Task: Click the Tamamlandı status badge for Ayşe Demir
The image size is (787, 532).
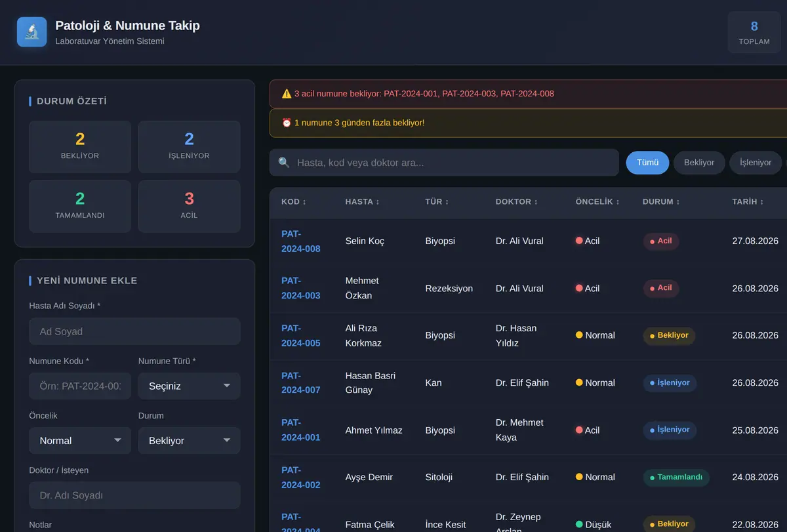Action: click(x=676, y=477)
